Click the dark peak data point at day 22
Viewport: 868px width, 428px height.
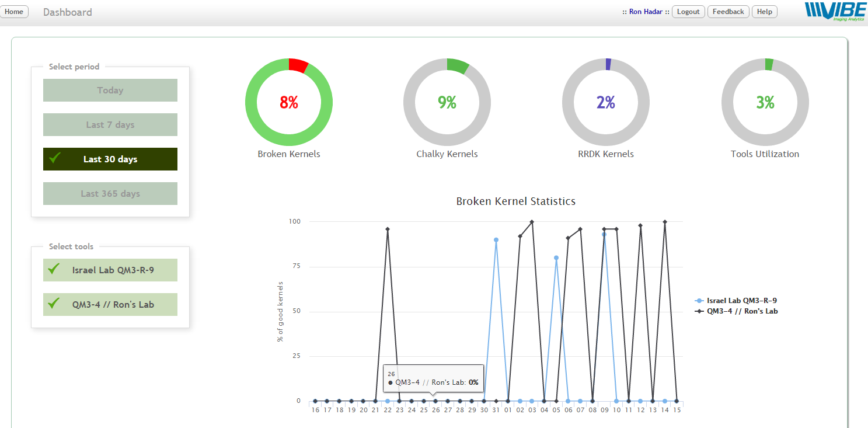coord(387,229)
